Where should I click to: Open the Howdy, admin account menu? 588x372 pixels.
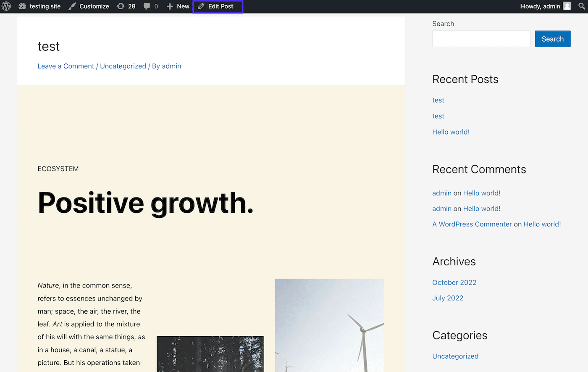click(540, 6)
